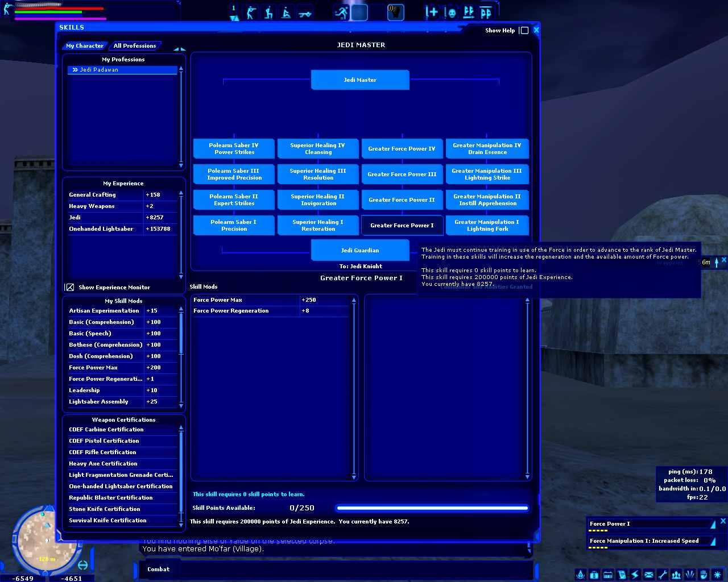Click the Greater Force Power II box
728x582 pixels.
402,200
